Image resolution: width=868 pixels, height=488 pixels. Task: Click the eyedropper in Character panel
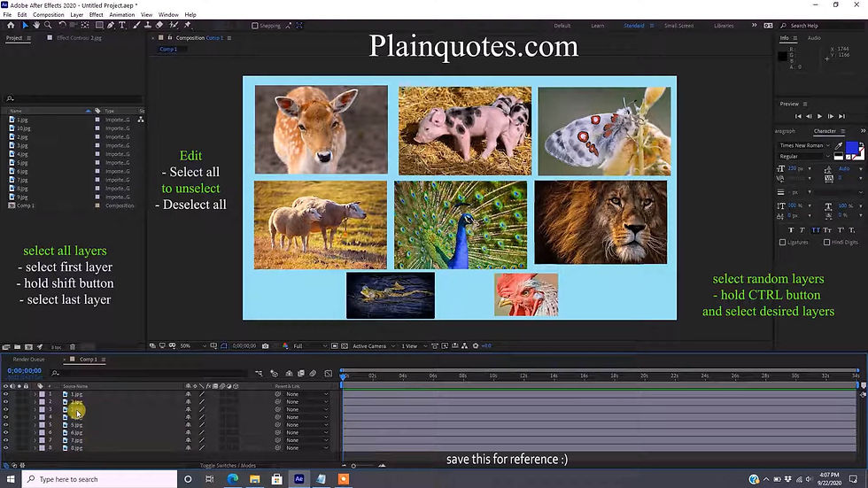coord(839,146)
